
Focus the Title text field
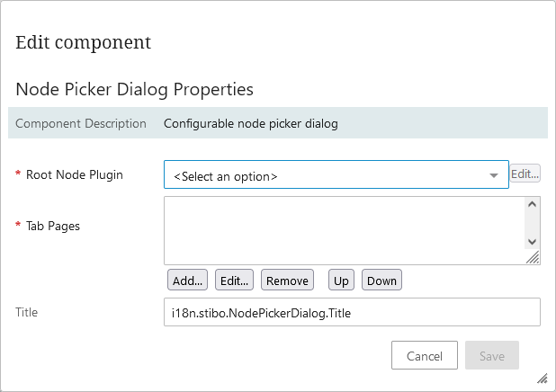(351, 312)
